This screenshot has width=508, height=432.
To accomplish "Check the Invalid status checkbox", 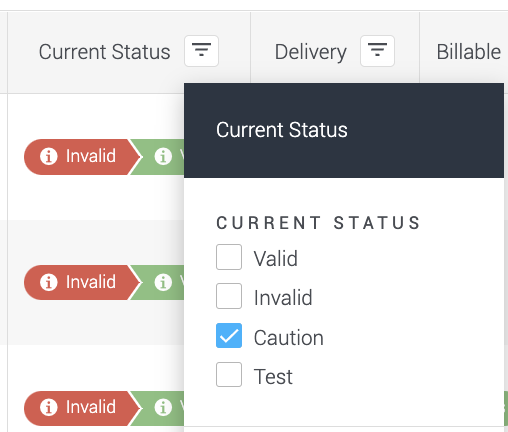I will tap(229, 296).
